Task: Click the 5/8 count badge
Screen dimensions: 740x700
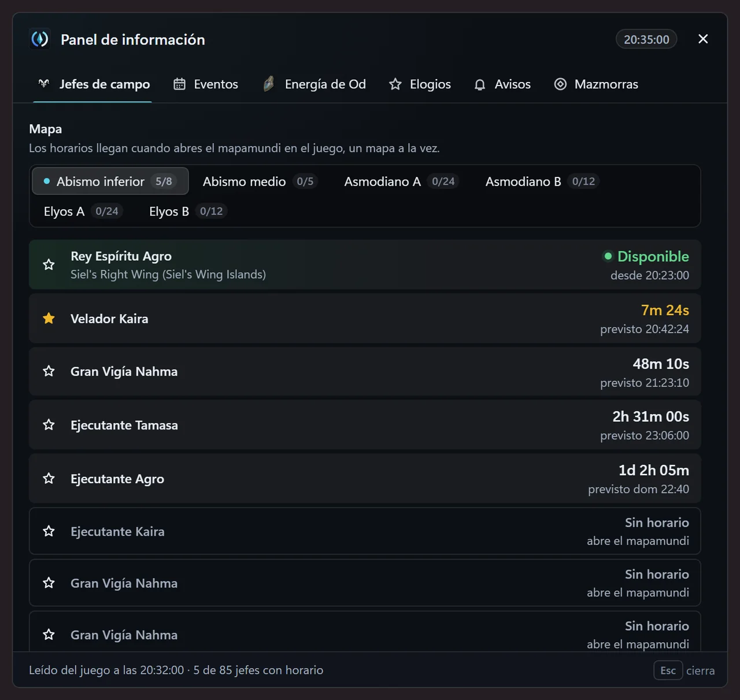Action: (x=164, y=182)
